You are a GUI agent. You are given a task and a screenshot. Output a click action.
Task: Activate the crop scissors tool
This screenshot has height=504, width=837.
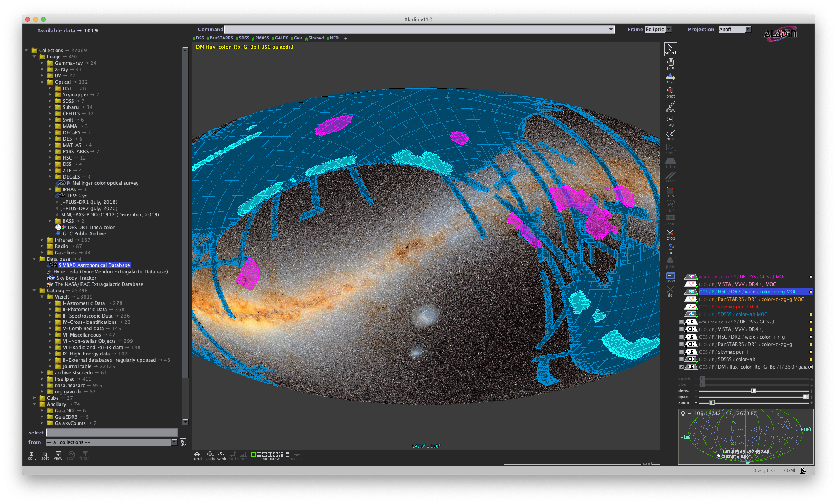[671, 235]
